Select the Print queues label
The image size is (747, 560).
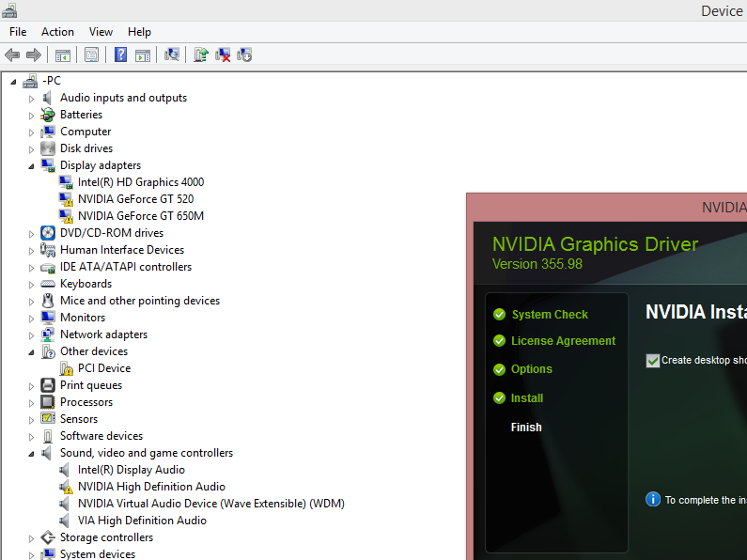tap(91, 385)
